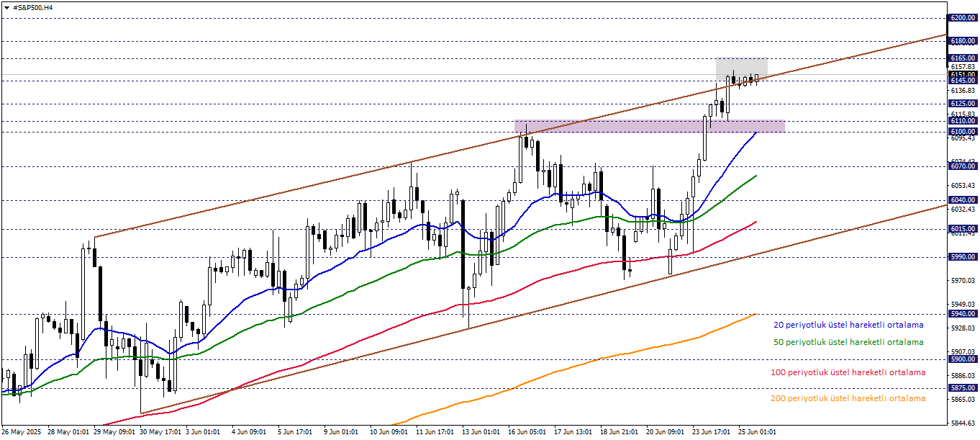
Task: Click the 3 Jun 01:01 time label
Action: [203, 432]
